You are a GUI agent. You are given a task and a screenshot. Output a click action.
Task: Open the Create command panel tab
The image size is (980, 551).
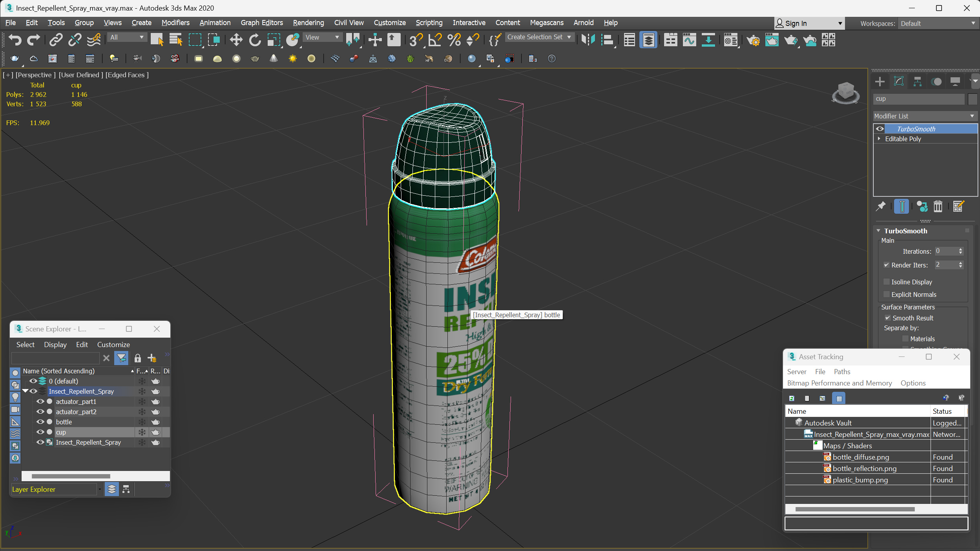tap(880, 81)
